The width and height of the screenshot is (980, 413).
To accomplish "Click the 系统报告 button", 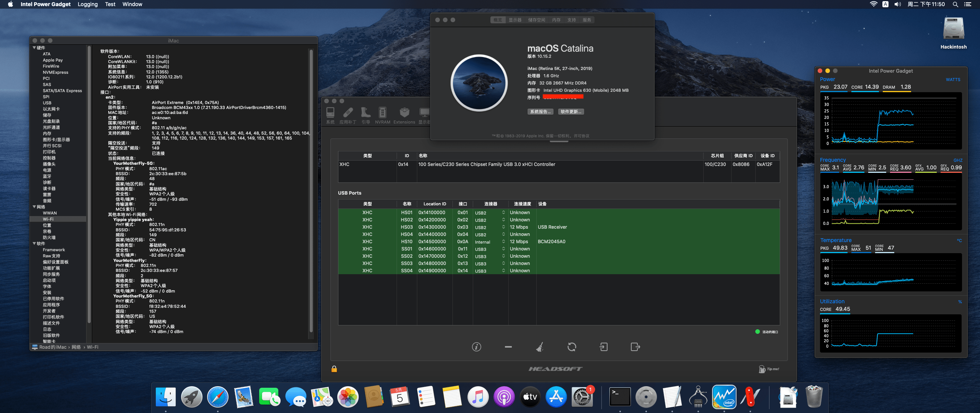I will click(x=540, y=112).
